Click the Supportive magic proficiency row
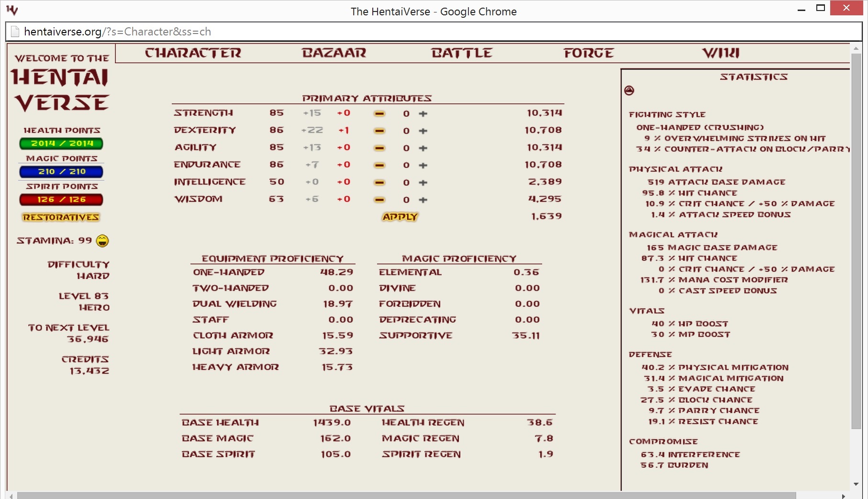Viewport: 868px width, 499px height. pyautogui.click(x=459, y=336)
